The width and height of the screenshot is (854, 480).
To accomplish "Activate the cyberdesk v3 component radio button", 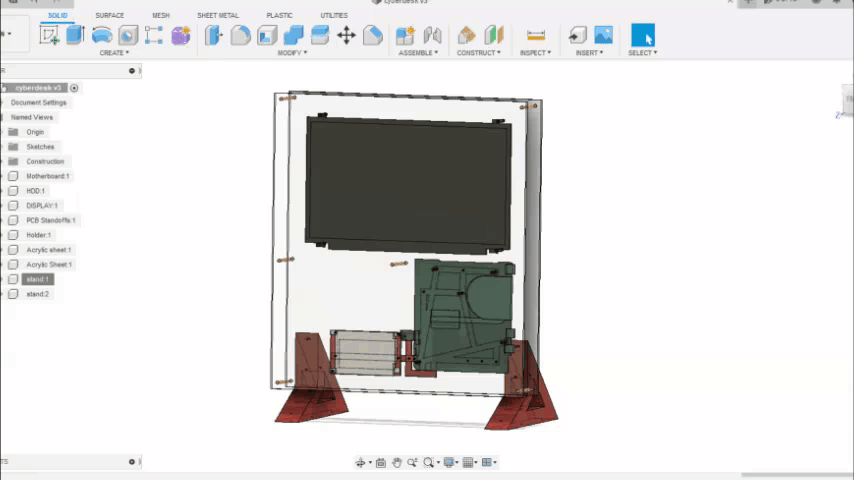I will pyautogui.click(x=74, y=88).
